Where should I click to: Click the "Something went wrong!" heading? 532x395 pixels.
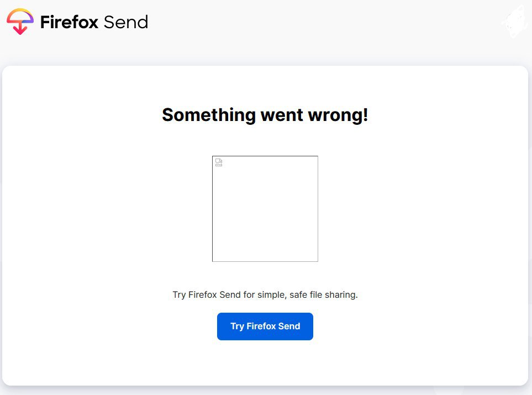[x=265, y=115]
